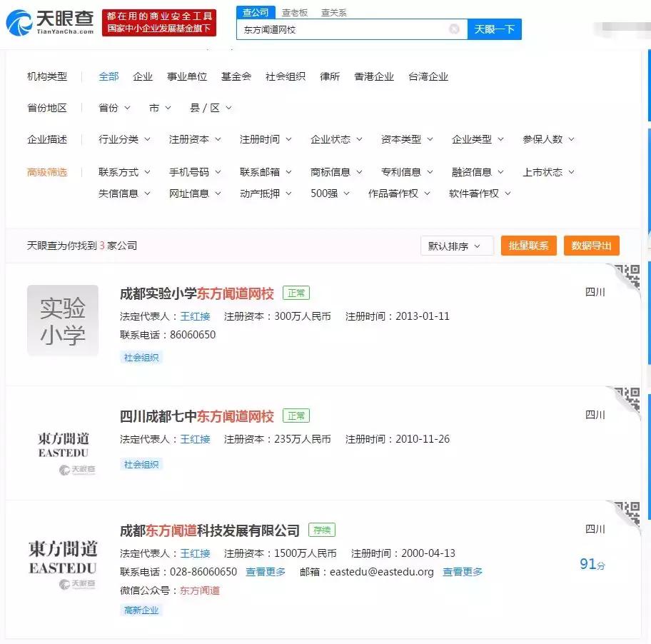Open the 市 dropdown
Screen dimensions: 651x644
[x=160, y=108]
